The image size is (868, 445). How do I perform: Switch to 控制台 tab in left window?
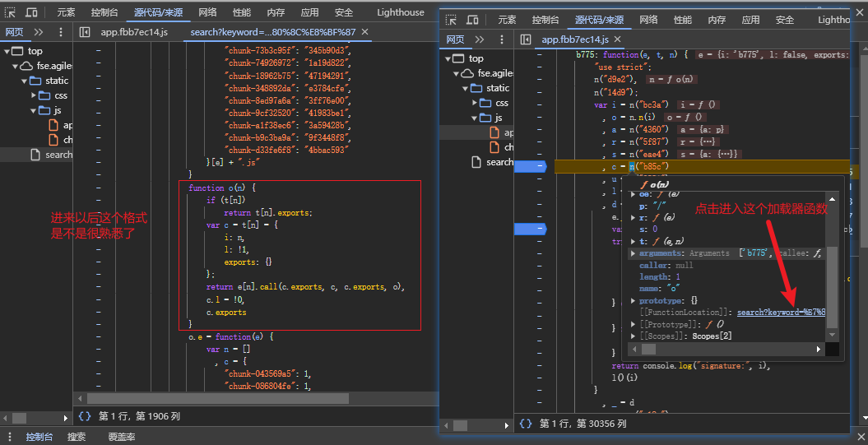[x=104, y=12]
